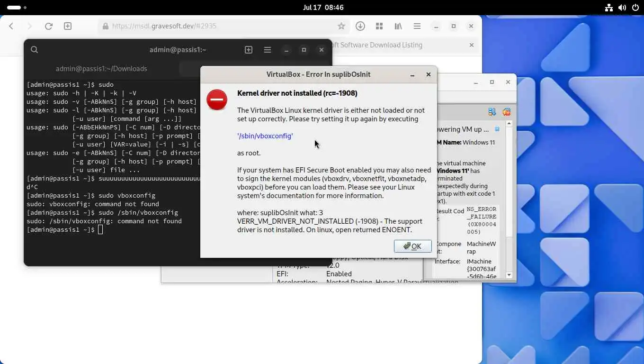This screenshot has height=364, width=644.
Task: Select the ~/Downloads terminal tab
Action: coord(101,69)
